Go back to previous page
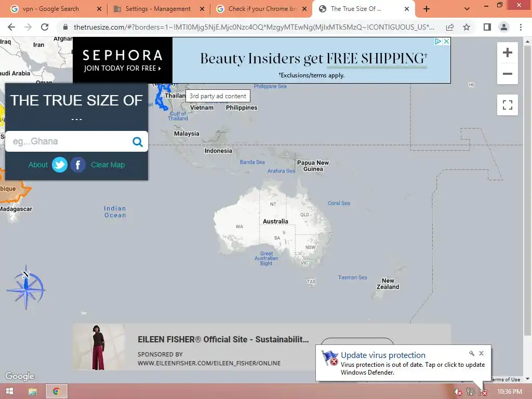The height and width of the screenshot is (399, 532). [x=11, y=27]
